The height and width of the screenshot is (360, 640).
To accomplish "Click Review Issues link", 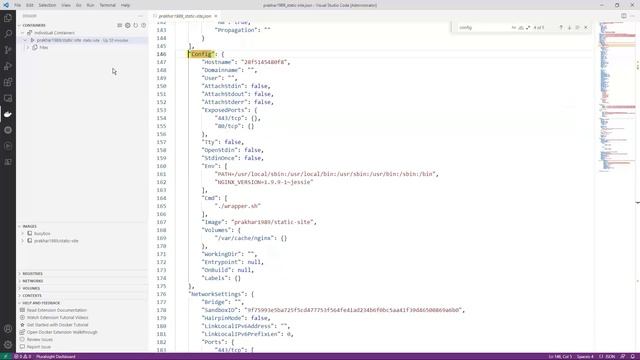I will point(40,340).
